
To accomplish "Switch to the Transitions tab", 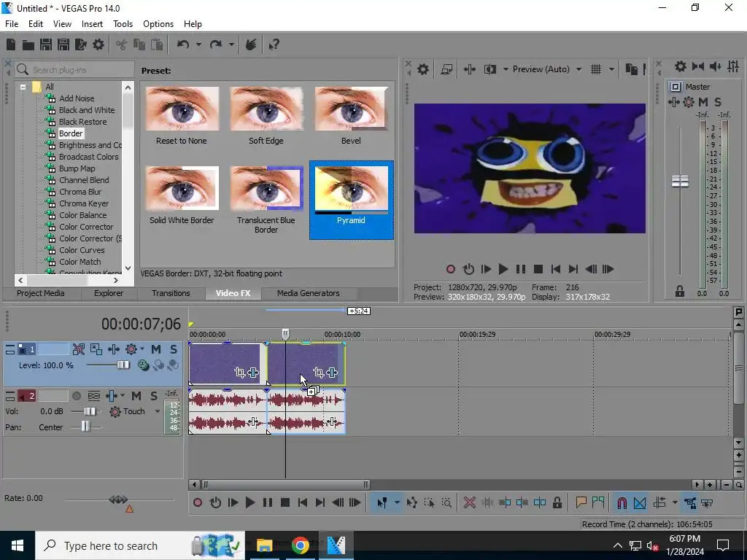I will pyautogui.click(x=171, y=293).
